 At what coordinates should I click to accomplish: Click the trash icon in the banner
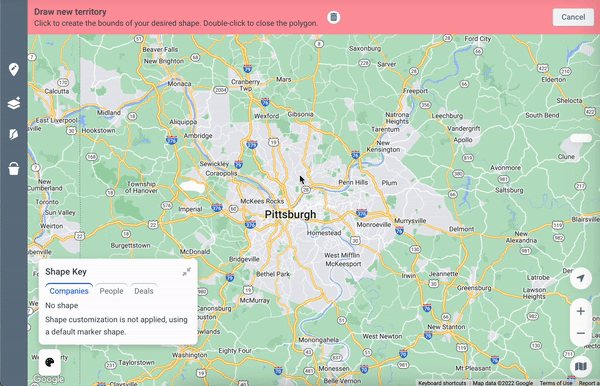[334, 17]
